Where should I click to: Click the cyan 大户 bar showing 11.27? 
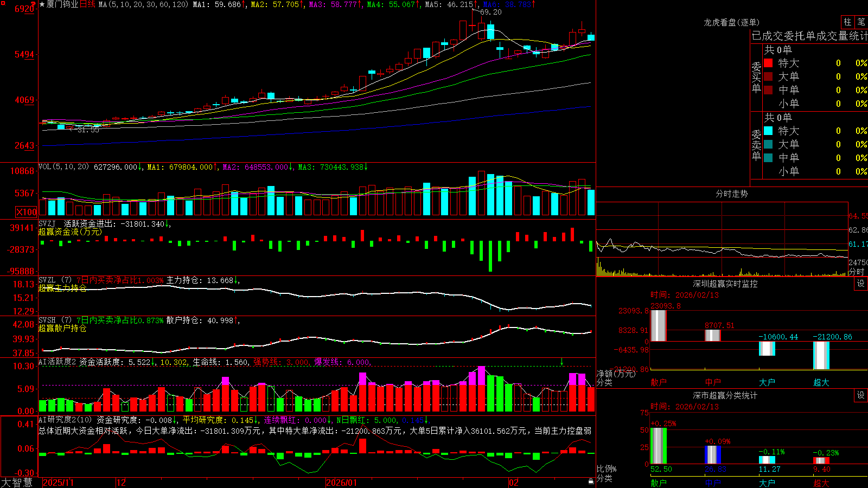767,460
